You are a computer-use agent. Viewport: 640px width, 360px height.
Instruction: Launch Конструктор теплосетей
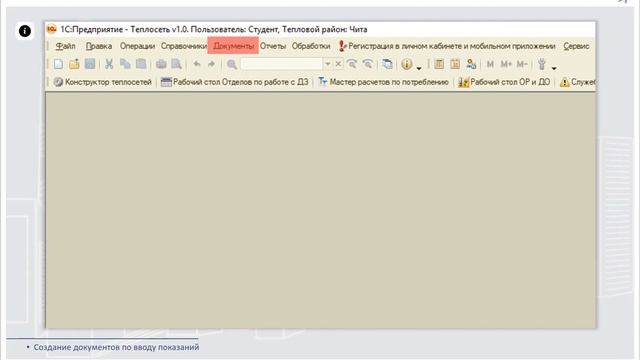click(x=103, y=82)
